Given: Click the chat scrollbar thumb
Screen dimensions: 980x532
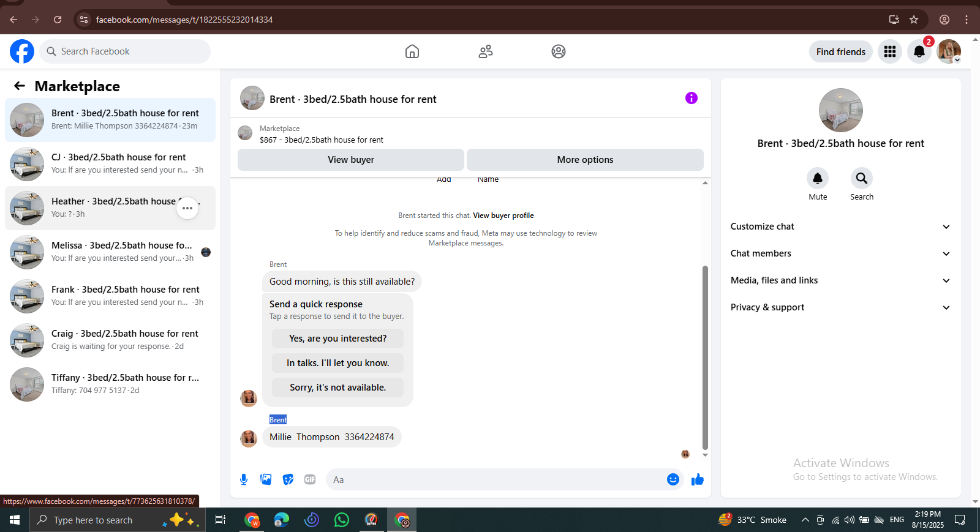Looking at the screenshot, I should point(705,358).
